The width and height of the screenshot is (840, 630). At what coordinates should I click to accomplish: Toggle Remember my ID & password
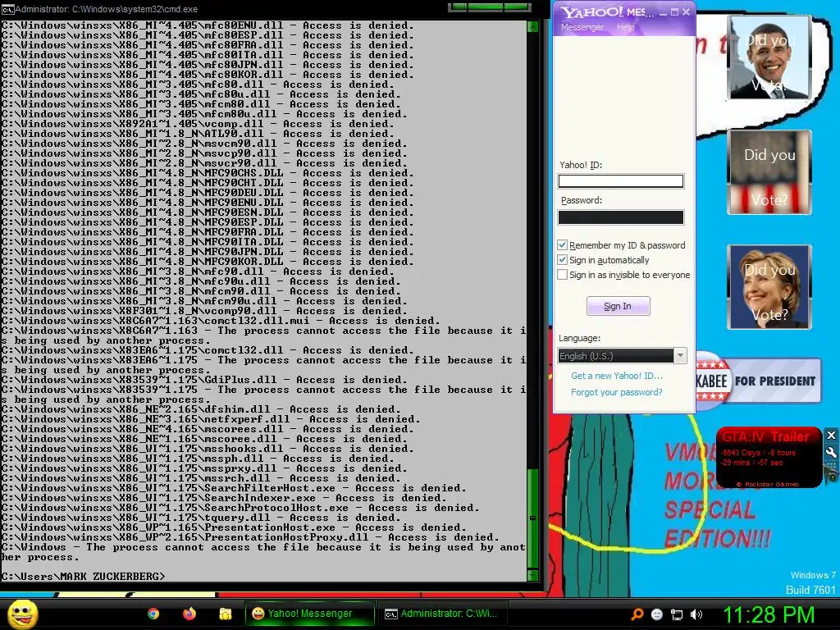[x=562, y=244]
